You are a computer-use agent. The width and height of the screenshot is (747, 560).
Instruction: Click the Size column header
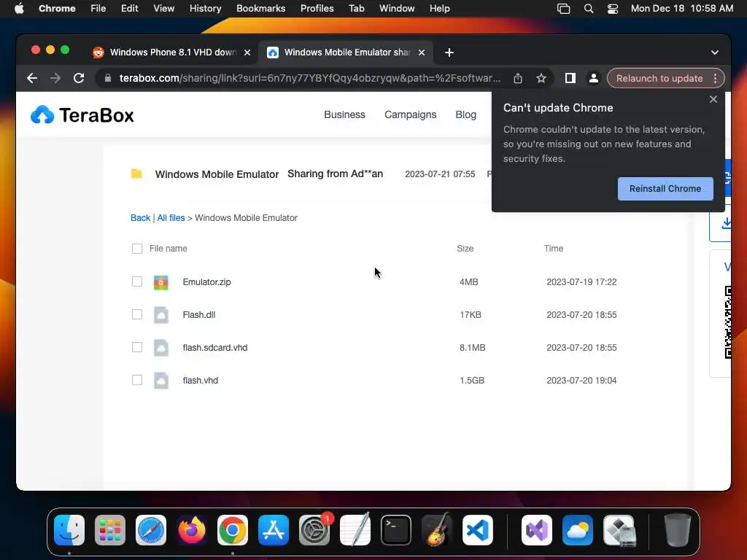(x=465, y=249)
